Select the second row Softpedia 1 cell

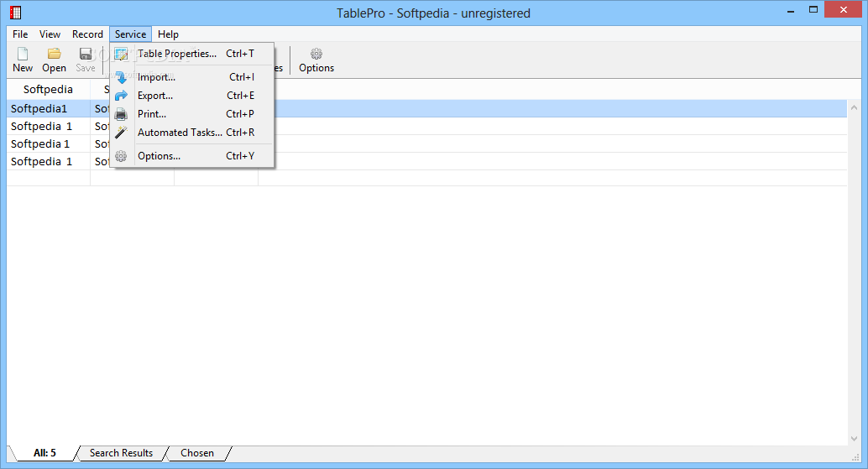coord(48,127)
